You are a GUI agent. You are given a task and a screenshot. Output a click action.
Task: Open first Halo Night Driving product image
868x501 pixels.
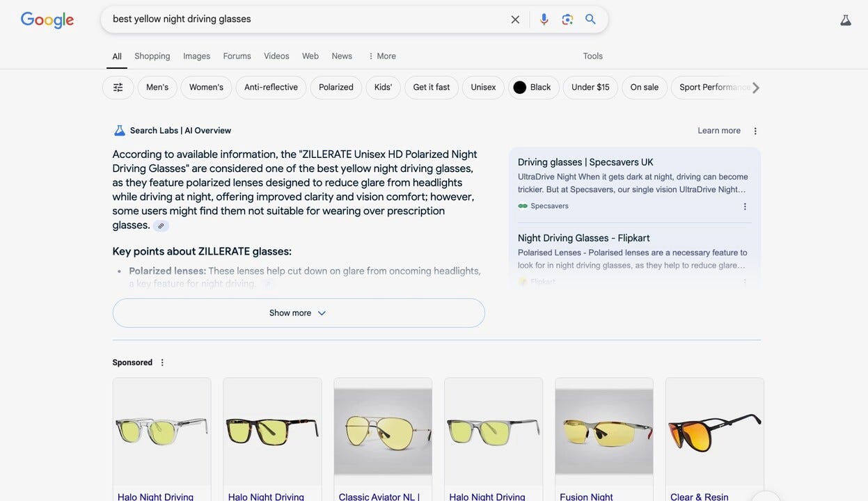pyautogui.click(x=161, y=431)
